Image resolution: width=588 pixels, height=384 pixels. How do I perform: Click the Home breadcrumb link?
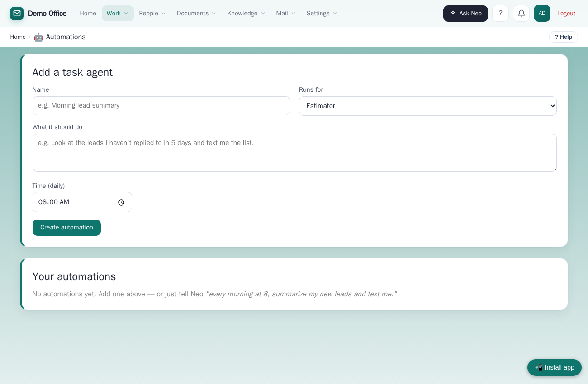tap(18, 37)
